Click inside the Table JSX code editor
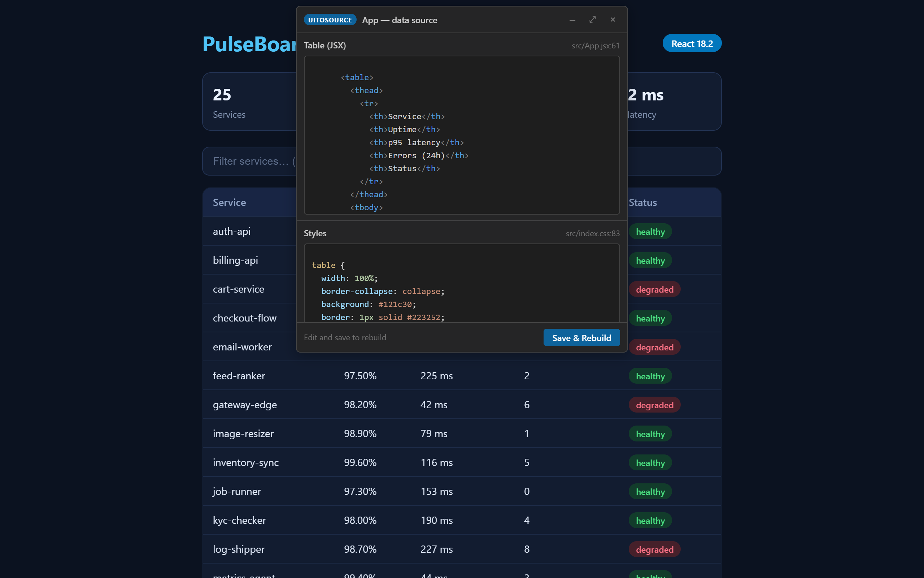The height and width of the screenshot is (578, 924). click(x=462, y=135)
